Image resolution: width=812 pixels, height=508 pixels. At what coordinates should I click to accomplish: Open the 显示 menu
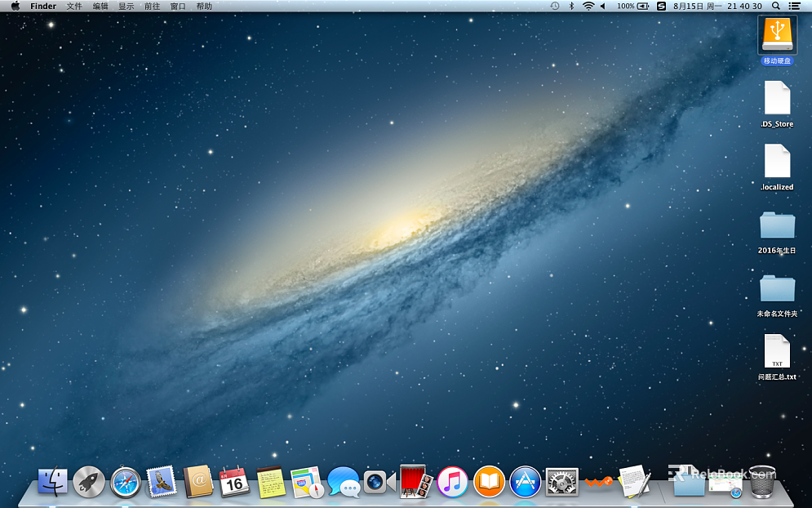pos(126,7)
